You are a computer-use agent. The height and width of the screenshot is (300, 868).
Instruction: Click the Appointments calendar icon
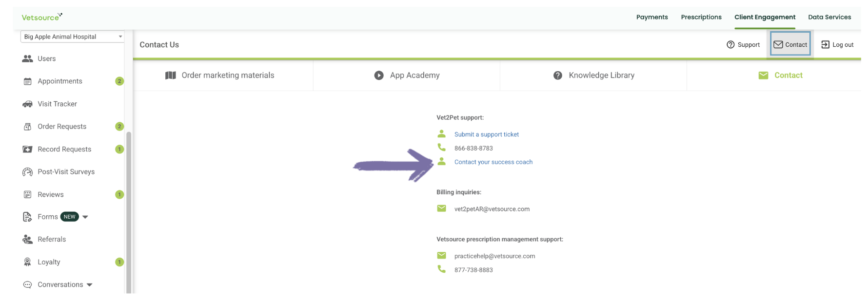27,81
